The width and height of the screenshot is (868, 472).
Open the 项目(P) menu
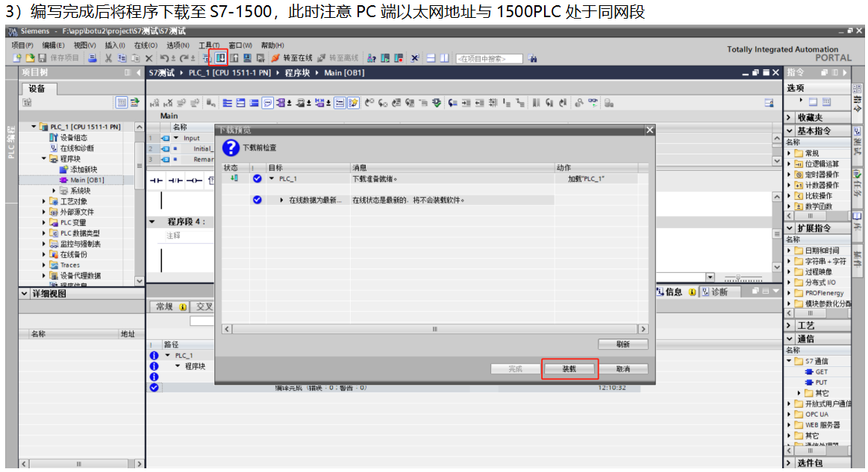(x=22, y=45)
